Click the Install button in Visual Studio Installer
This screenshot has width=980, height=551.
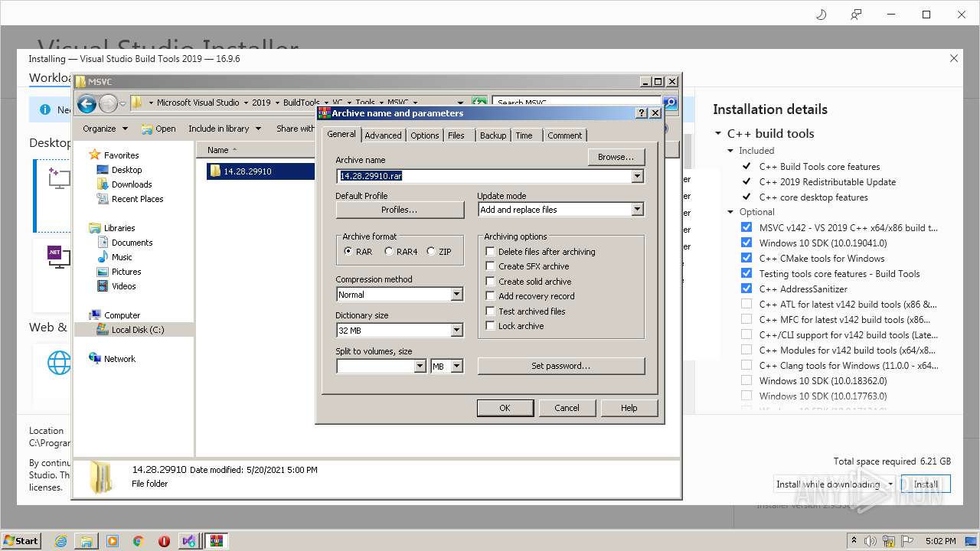pyautogui.click(x=926, y=484)
